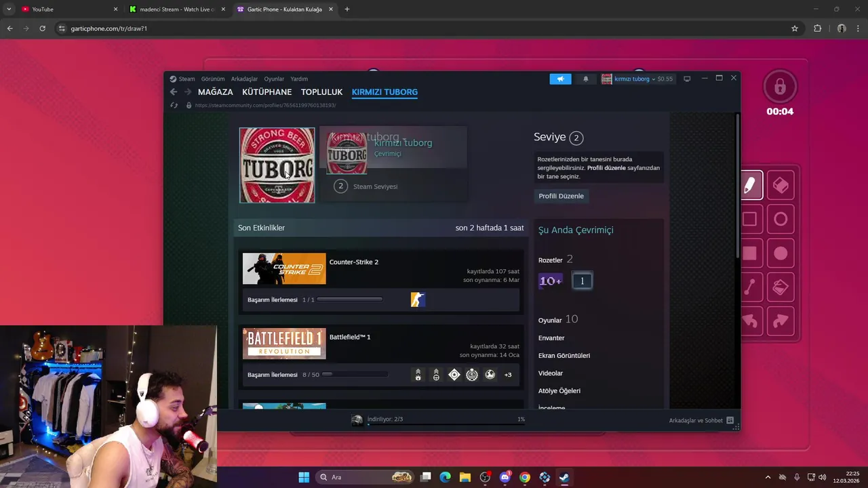The width and height of the screenshot is (868, 488).
Task: Open Battlefield 1 game title link
Action: coord(350,337)
